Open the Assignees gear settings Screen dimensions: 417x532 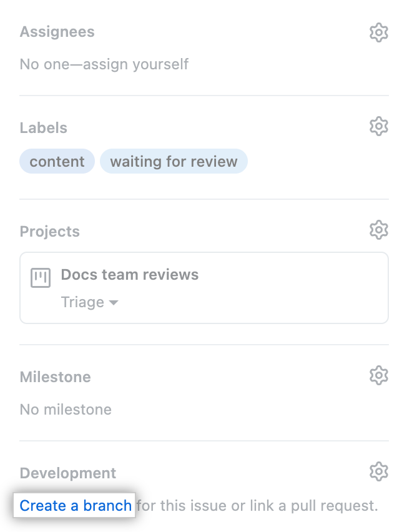pos(379,32)
